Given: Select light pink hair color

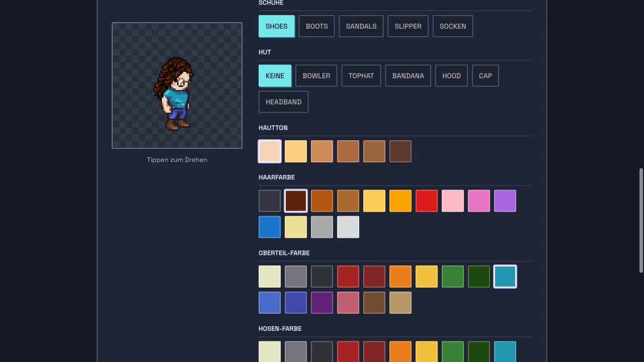Looking at the screenshot, I should coord(453,201).
